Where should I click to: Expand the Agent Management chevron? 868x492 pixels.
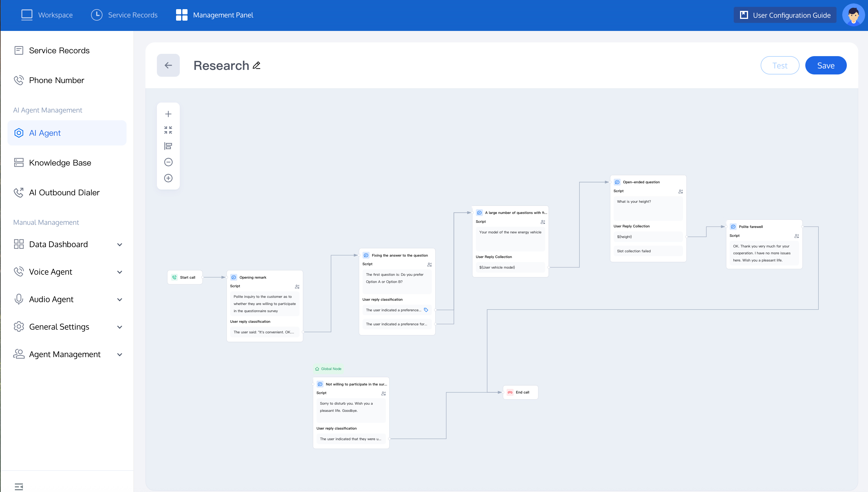click(120, 355)
